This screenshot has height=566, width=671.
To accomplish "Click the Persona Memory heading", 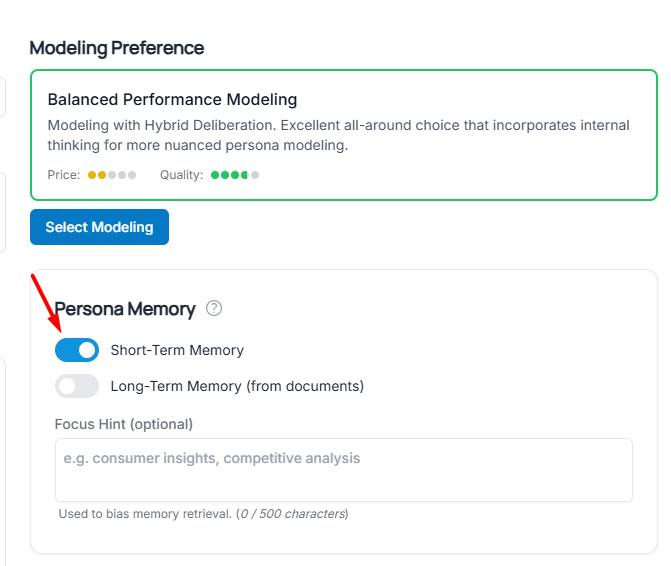I will (x=125, y=309).
